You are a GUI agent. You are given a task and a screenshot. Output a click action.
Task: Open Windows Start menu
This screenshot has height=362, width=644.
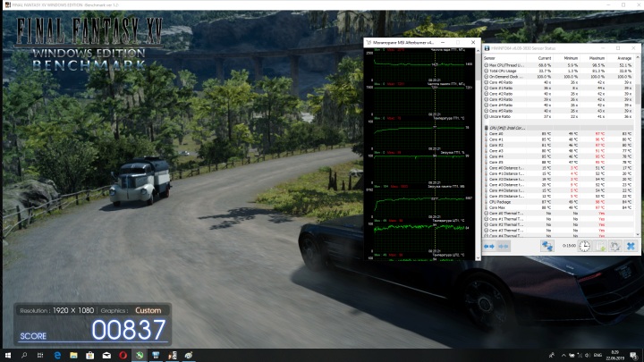[8, 356]
